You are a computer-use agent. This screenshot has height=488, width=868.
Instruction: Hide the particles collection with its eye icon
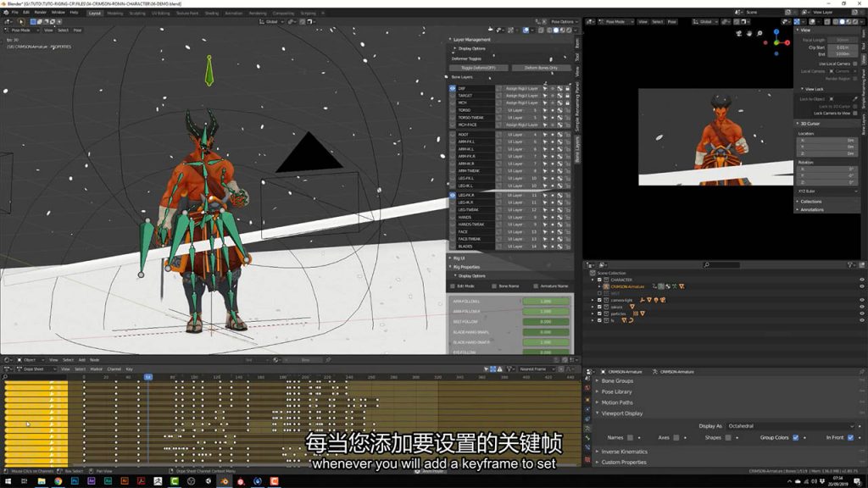(x=862, y=313)
